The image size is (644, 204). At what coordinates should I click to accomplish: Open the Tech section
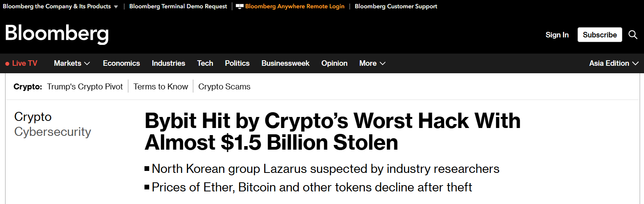tap(205, 63)
